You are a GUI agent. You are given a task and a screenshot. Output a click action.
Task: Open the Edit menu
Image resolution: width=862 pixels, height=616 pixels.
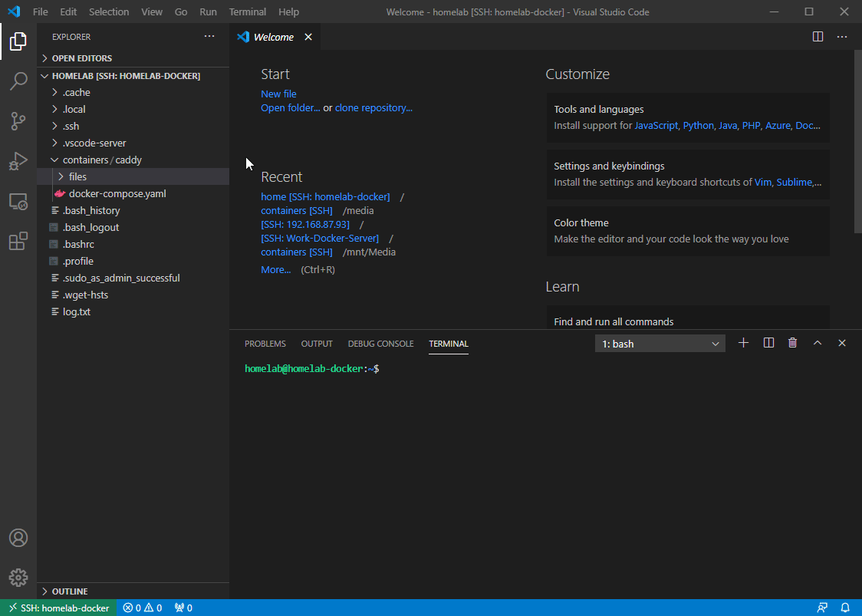[68, 12]
